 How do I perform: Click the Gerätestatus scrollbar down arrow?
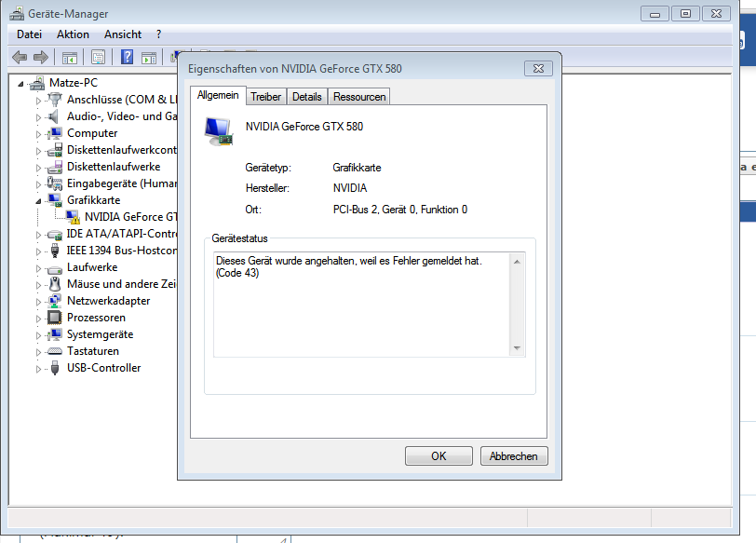517,347
